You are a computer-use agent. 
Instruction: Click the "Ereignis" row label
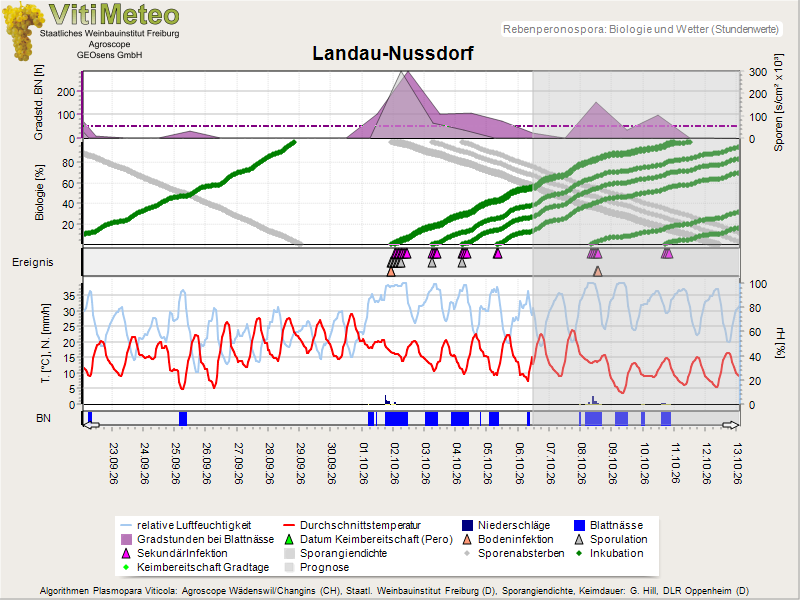[x=33, y=262]
